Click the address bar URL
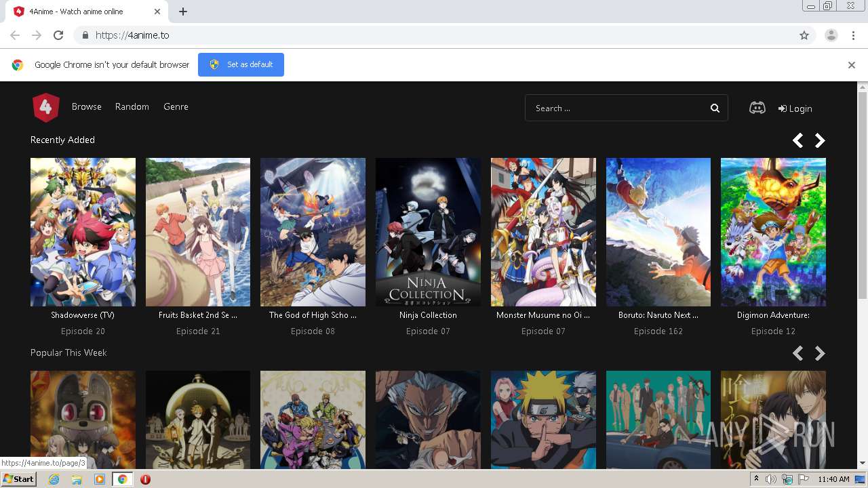This screenshot has width=868, height=488. click(x=132, y=35)
